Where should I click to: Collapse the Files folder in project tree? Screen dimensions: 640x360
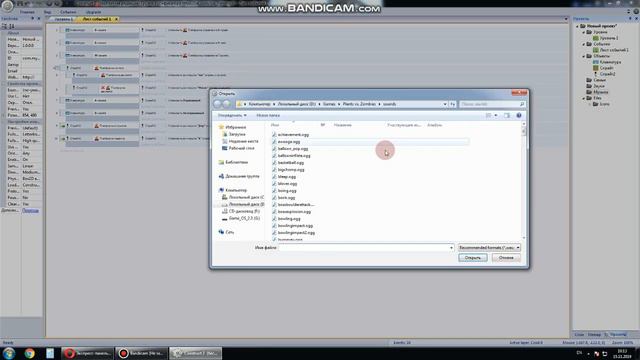click(584, 98)
